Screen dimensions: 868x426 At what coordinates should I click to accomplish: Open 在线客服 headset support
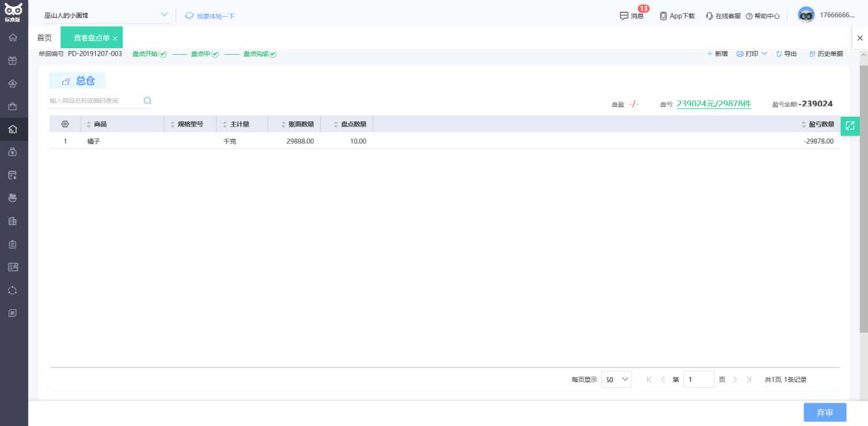(723, 16)
